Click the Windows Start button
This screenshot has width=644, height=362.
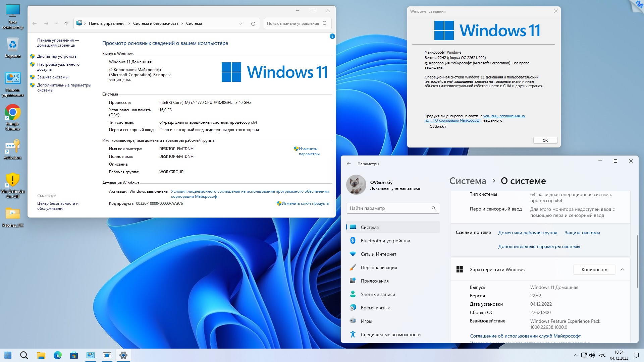(8, 355)
